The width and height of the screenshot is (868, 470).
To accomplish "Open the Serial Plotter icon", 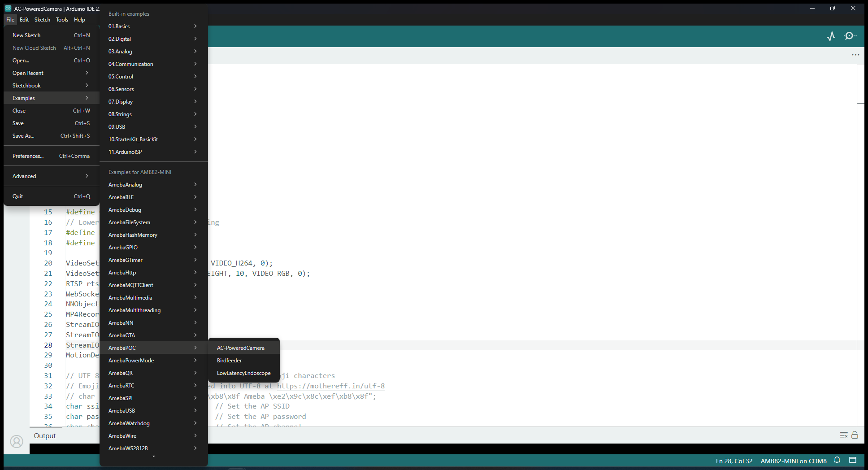I will pos(831,36).
